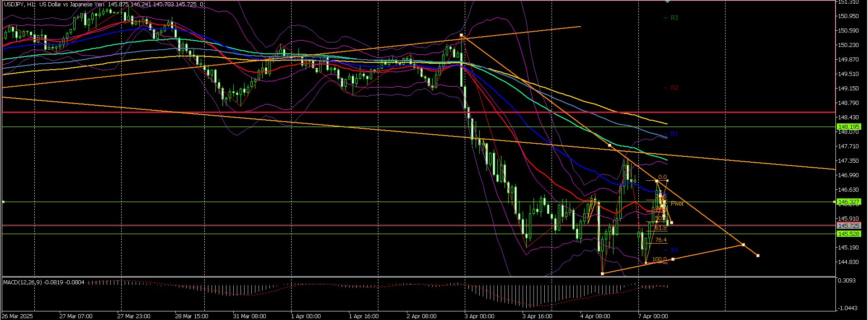This screenshot has height=320, width=868.
Task: Click the 150.230 price scale value
Action: point(848,45)
